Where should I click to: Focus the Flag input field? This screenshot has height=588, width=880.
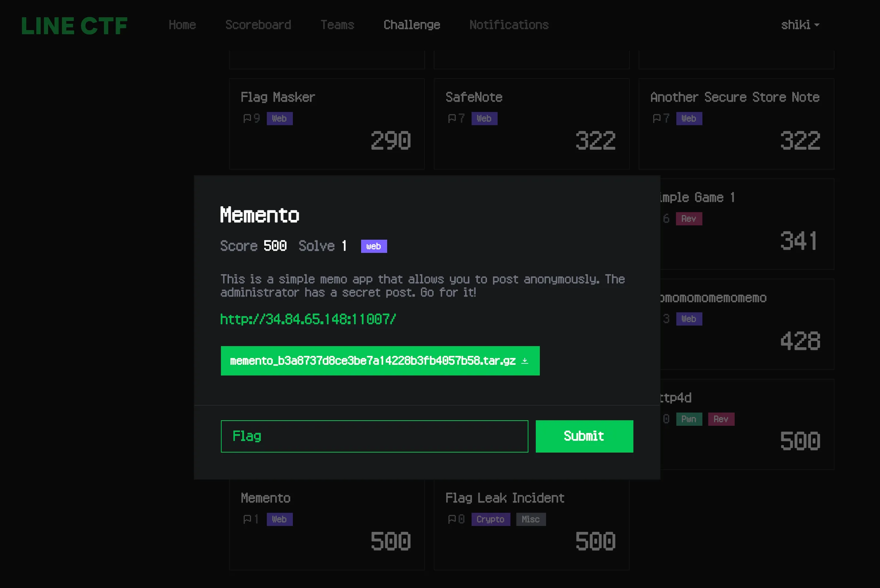(374, 436)
